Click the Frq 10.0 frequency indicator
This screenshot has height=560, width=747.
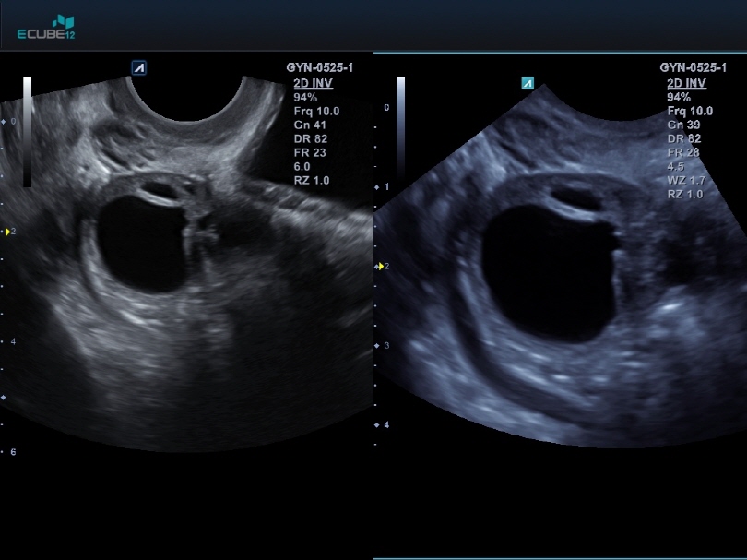(x=316, y=111)
